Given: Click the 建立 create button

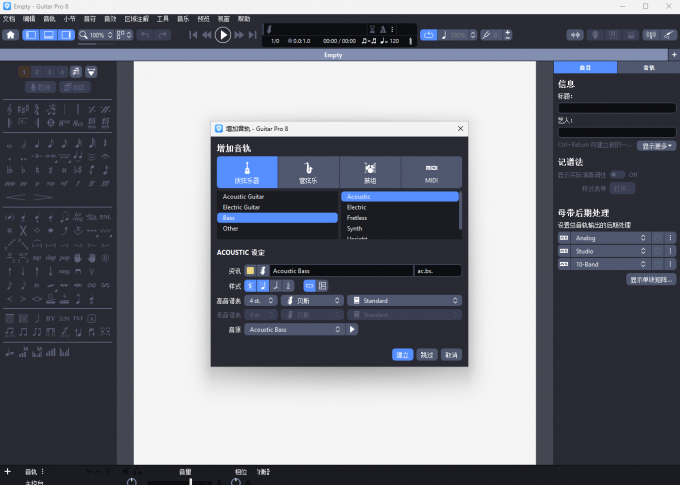Looking at the screenshot, I should [402, 354].
